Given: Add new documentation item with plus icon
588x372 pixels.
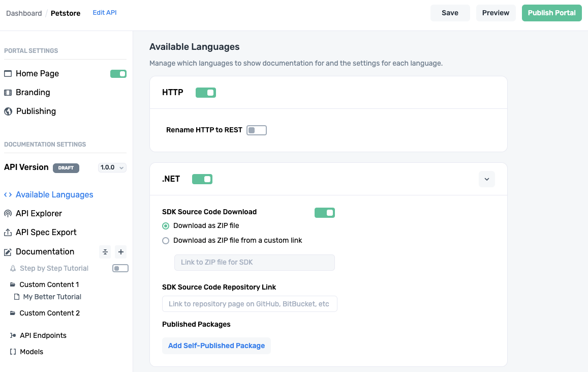Looking at the screenshot, I should point(121,252).
